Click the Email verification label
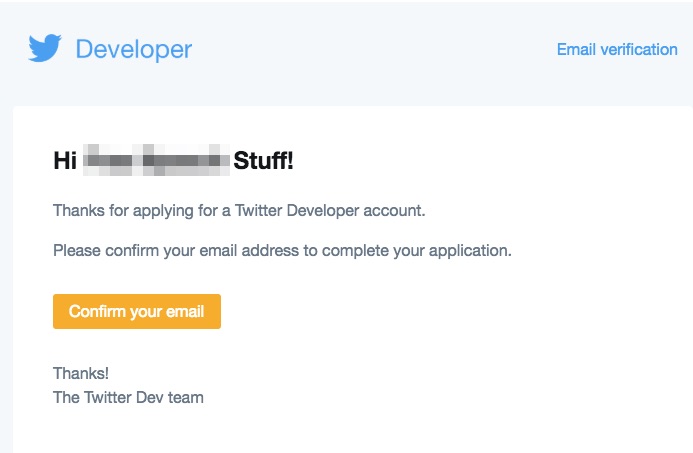This screenshot has width=693, height=453. click(x=617, y=49)
